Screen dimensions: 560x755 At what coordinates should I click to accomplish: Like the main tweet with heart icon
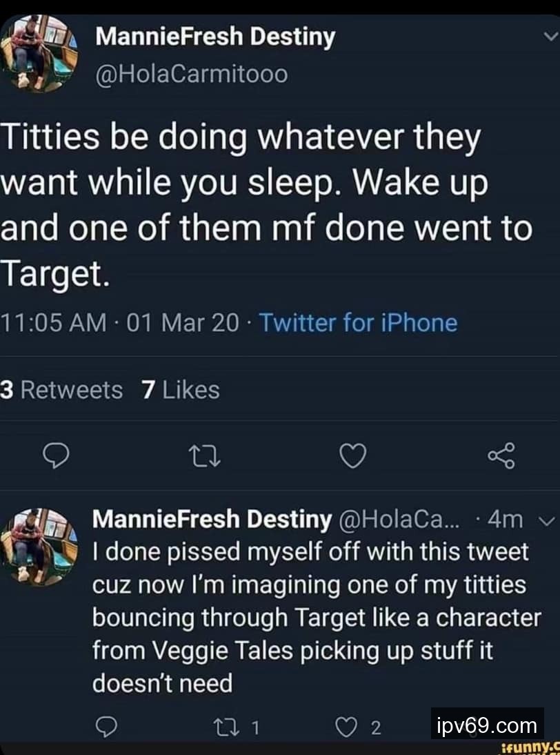[353, 456]
